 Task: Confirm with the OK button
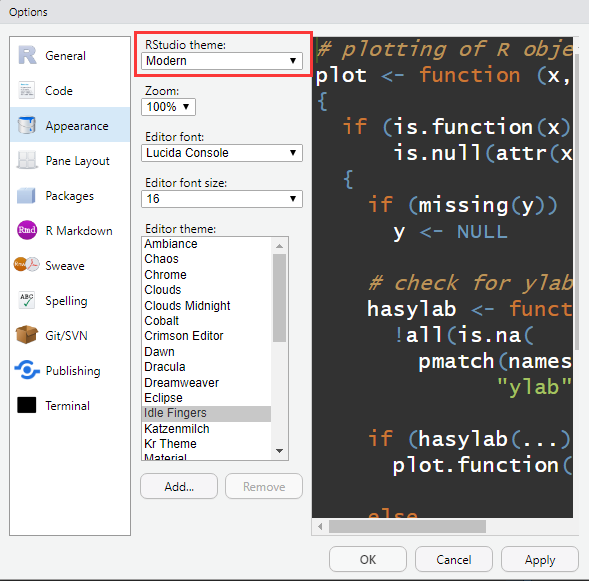click(368, 559)
